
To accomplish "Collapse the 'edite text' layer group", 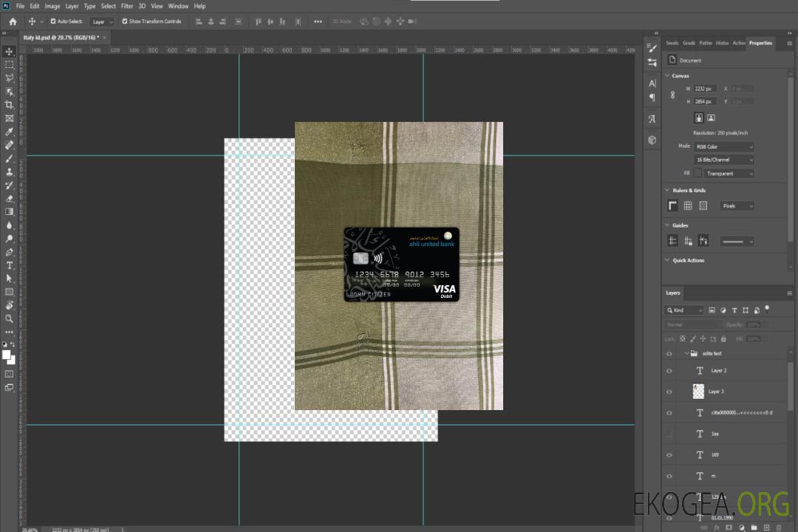I will 686,353.
